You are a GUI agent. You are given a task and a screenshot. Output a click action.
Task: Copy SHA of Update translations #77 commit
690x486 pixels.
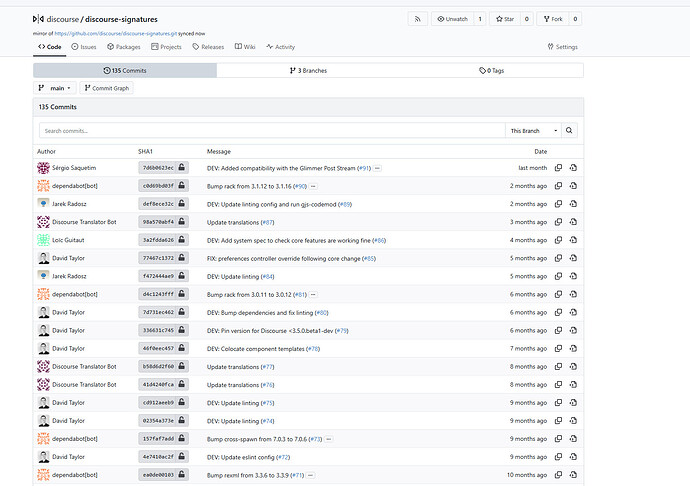[x=558, y=366]
